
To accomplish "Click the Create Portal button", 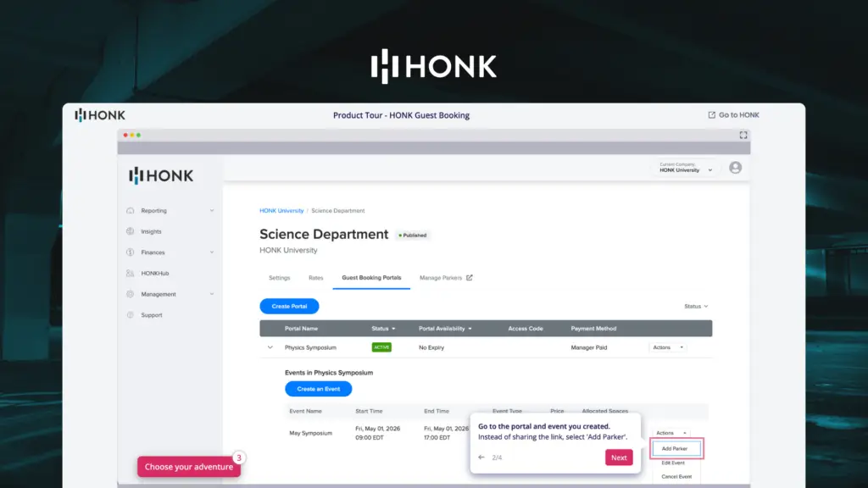I will pos(290,307).
